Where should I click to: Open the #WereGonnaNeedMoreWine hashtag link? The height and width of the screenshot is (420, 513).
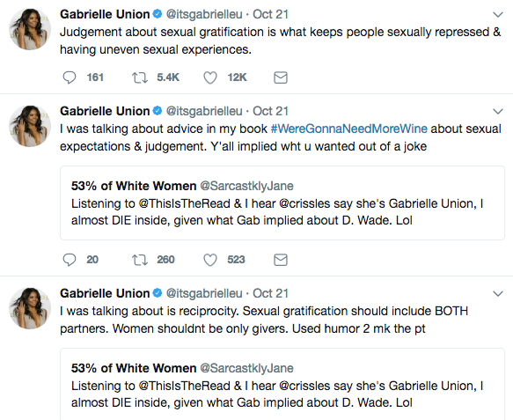point(349,129)
